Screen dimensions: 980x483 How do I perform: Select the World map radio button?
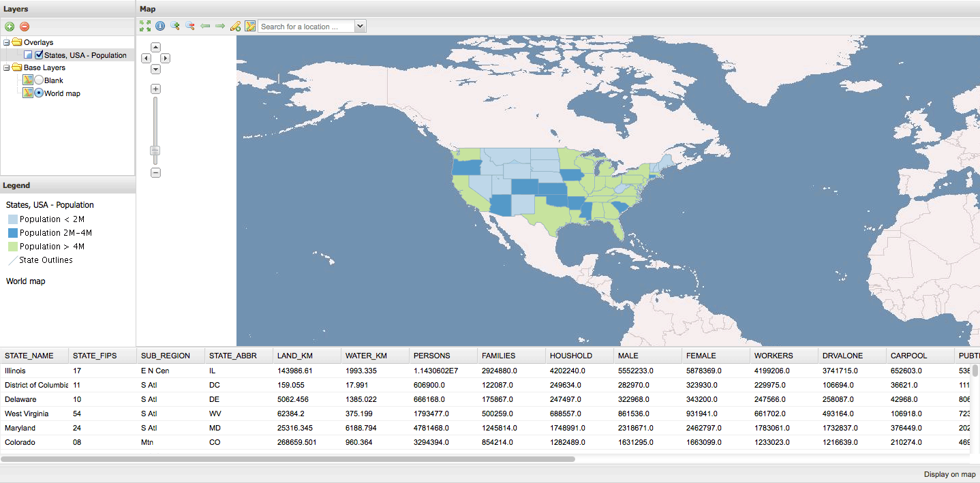(x=39, y=93)
